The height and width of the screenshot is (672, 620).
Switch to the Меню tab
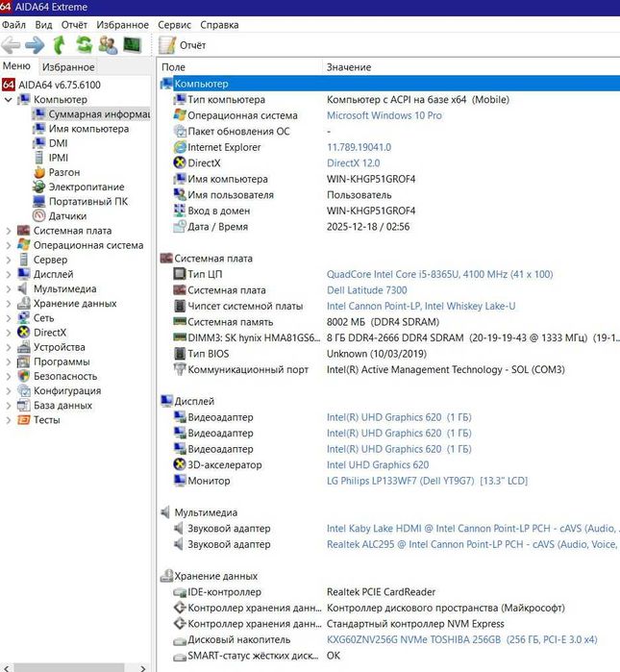(16, 66)
